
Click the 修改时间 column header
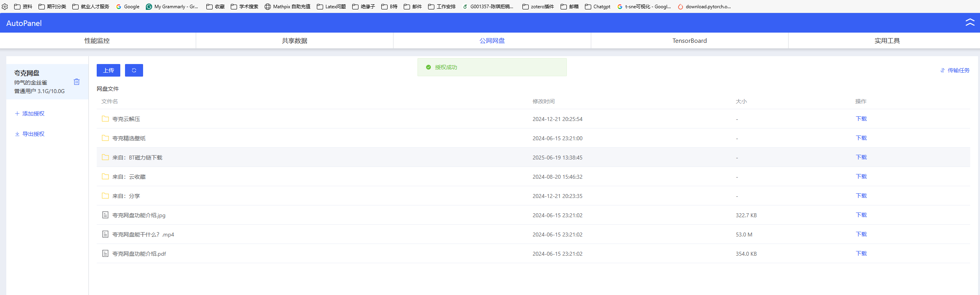(544, 101)
